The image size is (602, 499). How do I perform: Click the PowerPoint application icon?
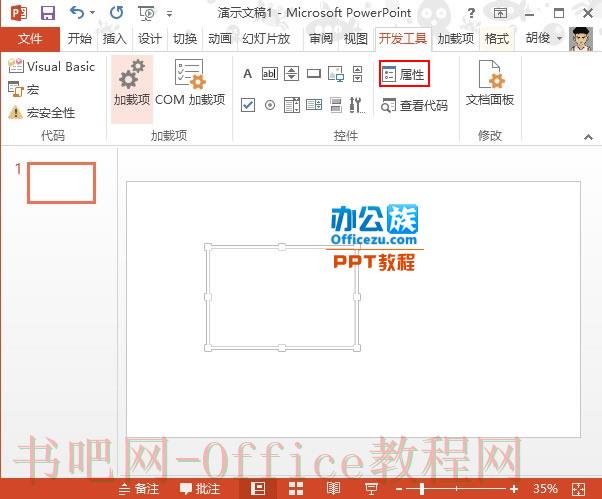pyautogui.click(x=19, y=13)
